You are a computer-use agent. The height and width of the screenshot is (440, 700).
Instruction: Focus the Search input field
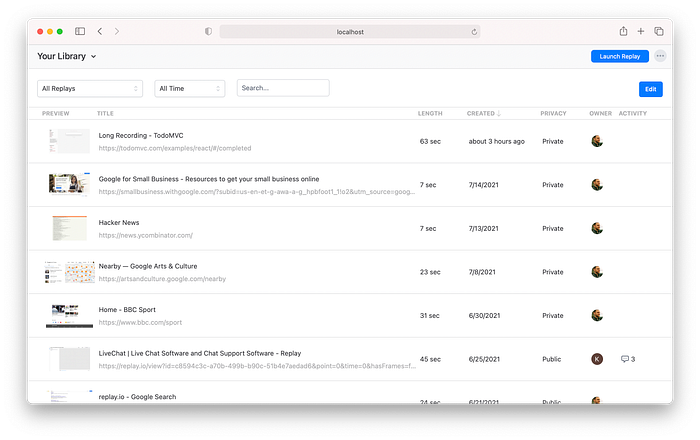coord(283,88)
